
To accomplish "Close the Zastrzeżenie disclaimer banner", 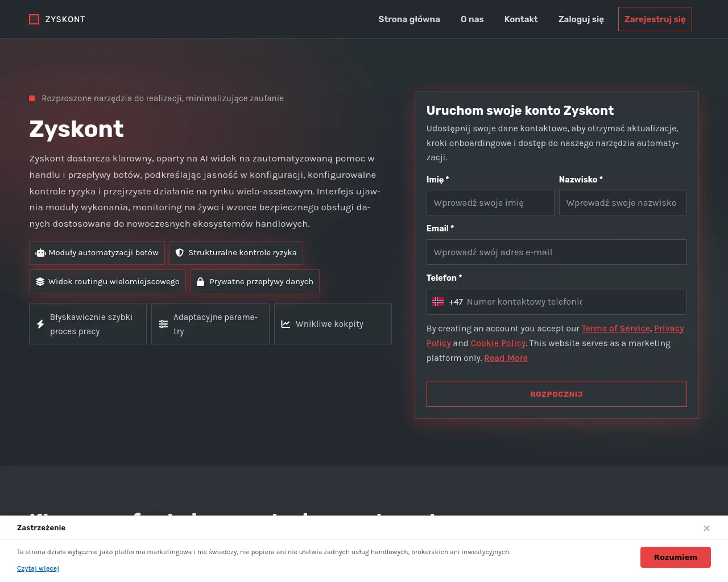I will coord(706,528).
